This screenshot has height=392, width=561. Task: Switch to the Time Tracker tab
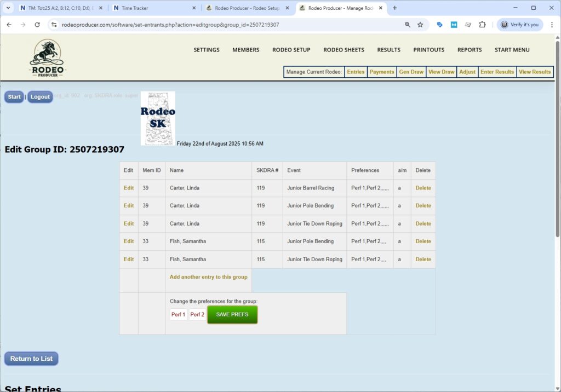click(153, 8)
